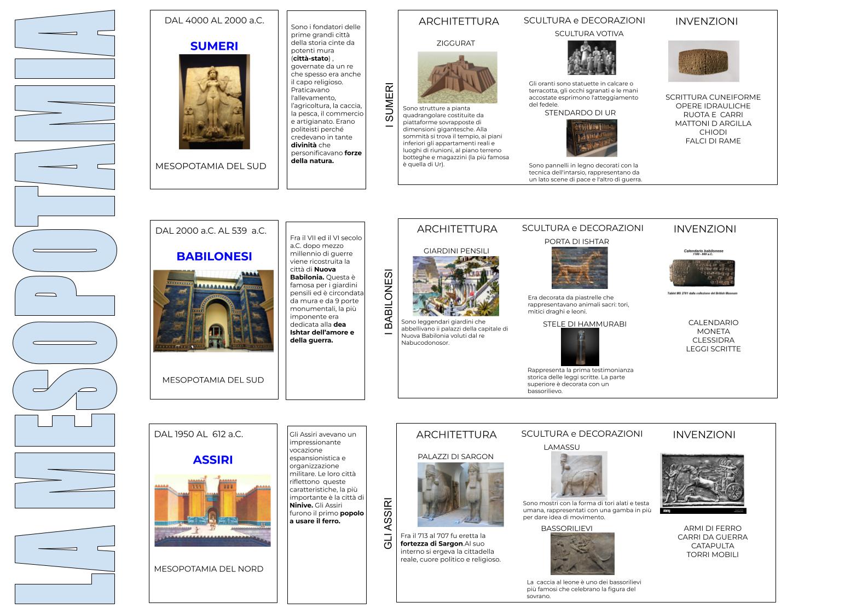Click the SUMERI blue heading

tap(214, 46)
